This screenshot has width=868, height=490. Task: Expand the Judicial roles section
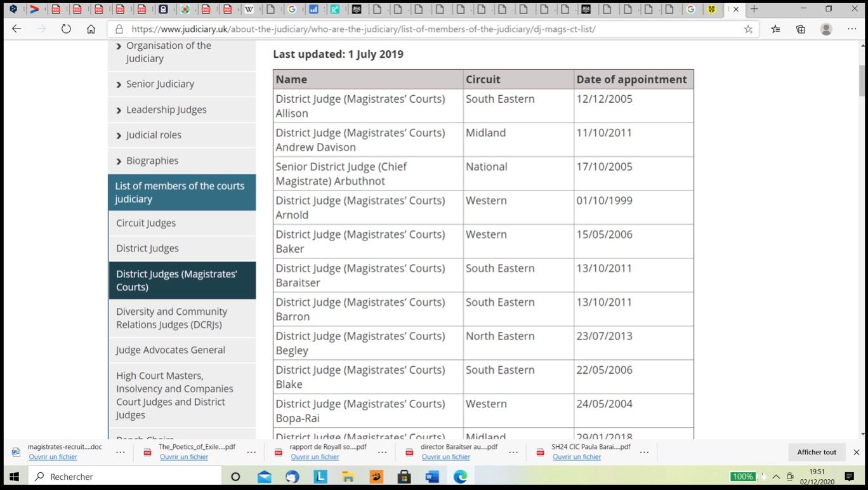click(182, 135)
